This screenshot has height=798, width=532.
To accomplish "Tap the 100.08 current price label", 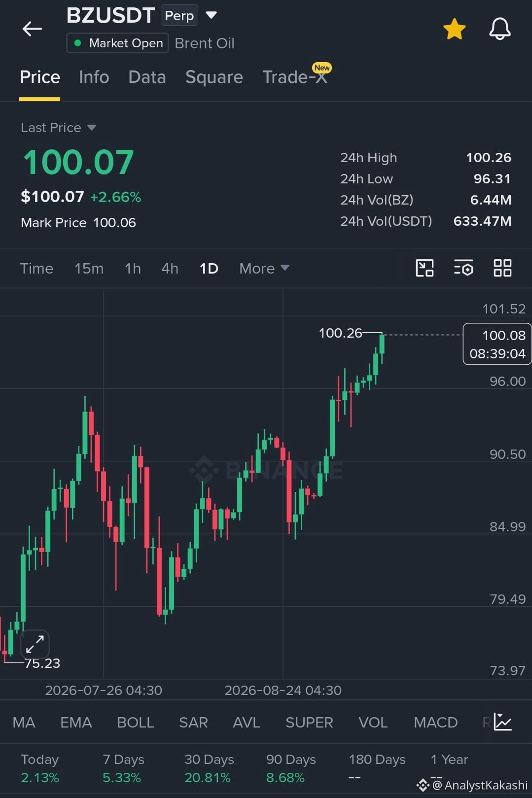I will coord(497,344).
